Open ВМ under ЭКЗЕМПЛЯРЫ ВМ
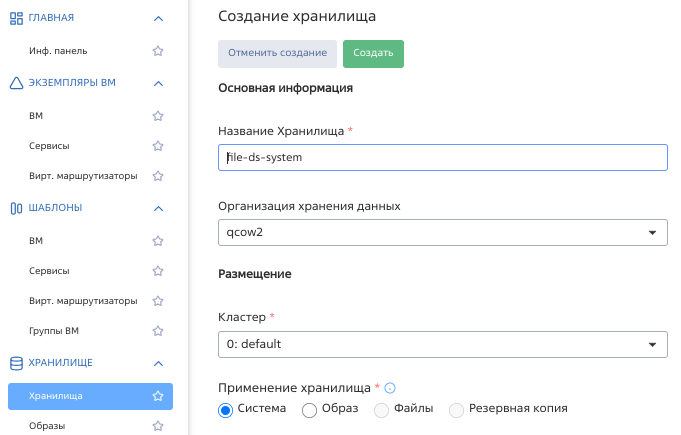681x435 pixels. click(36, 116)
